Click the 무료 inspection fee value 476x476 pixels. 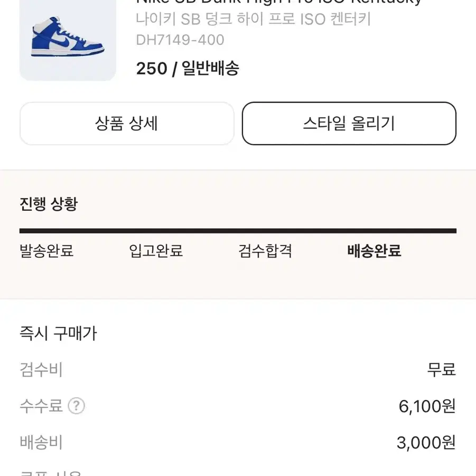pos(441,369)
